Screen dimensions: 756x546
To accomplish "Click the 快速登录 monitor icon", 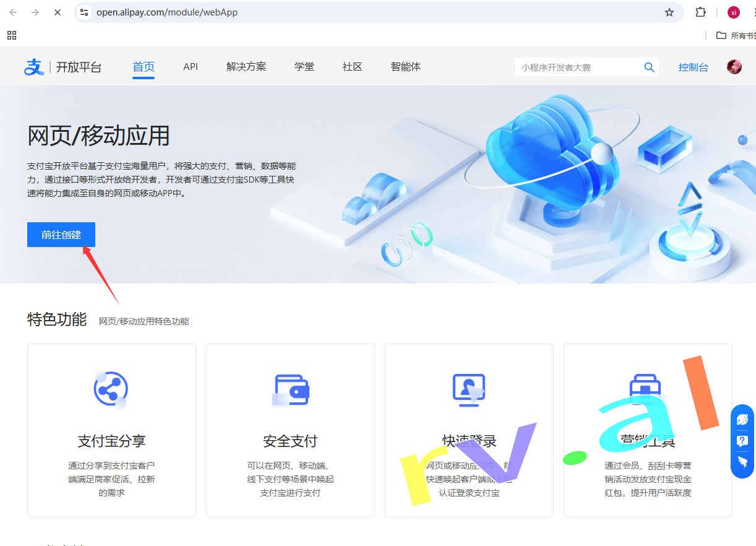I will tap(469, 390).
